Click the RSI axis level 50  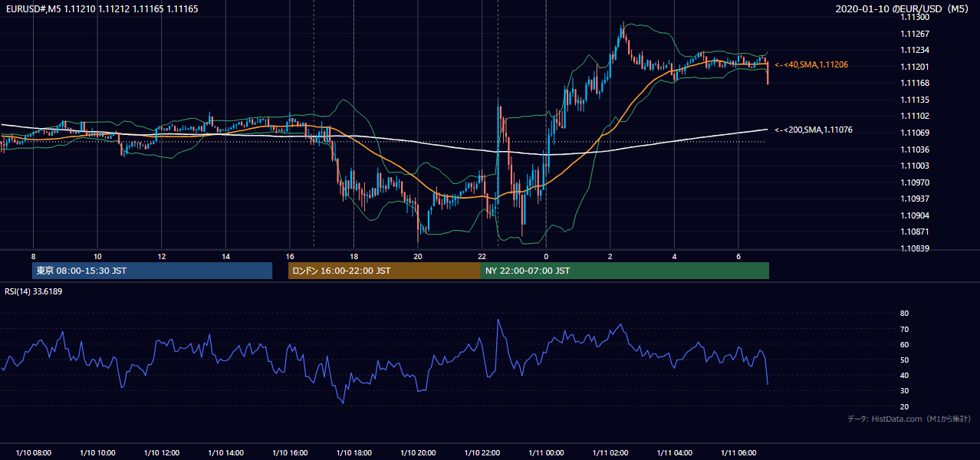click(x=904, y=360)
